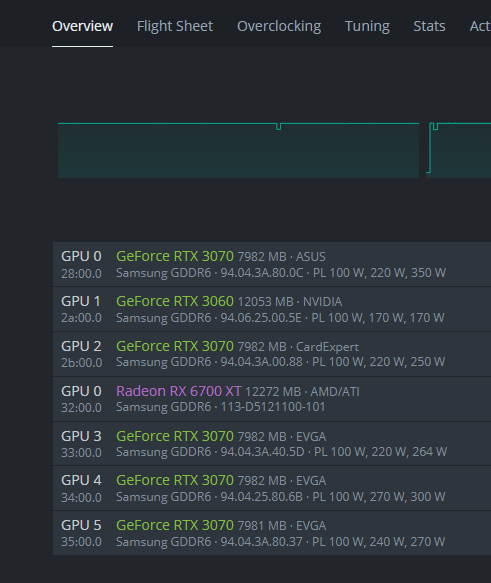Click the Radeon RX 6700 XT name
The image size is (491, 583).
click(x=179, y=391)
